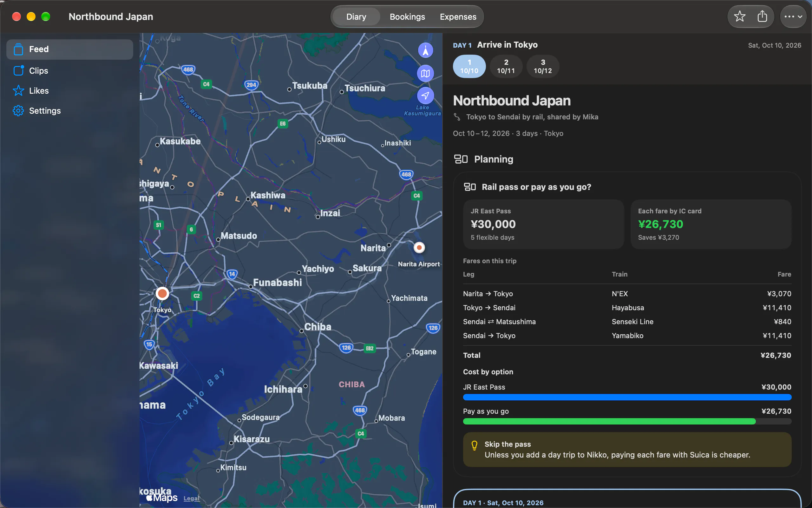Click the Fare column header
This screenshot has width=812, height=508.
pyautogui.click(x=784, y=274)
